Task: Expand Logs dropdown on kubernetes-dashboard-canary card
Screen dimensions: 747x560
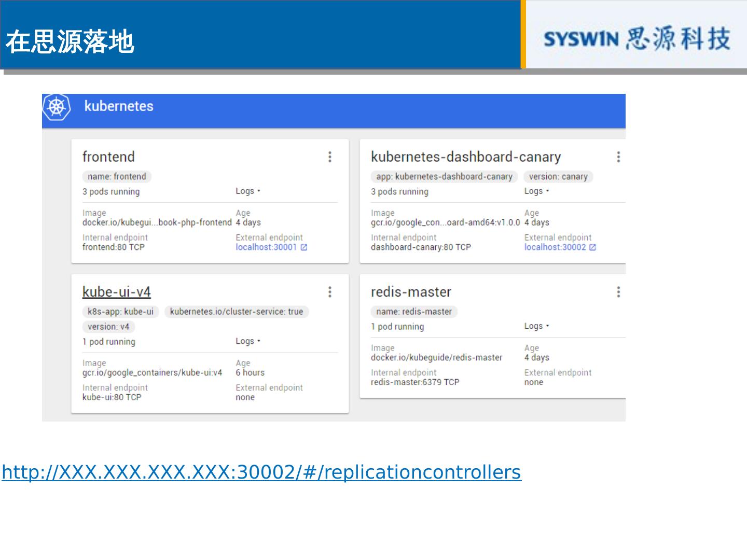Action: click(x=536, y=191)
